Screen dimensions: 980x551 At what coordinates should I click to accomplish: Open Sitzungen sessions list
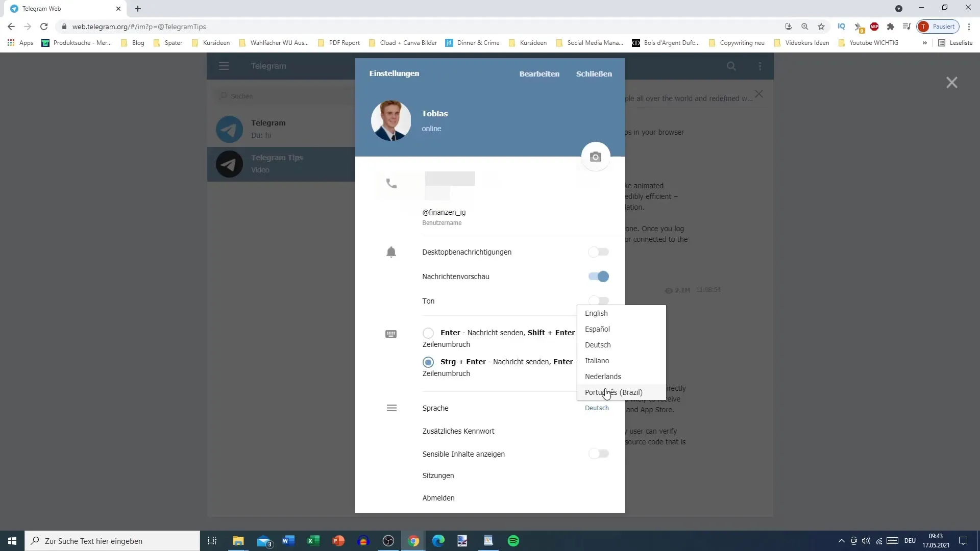438,475
